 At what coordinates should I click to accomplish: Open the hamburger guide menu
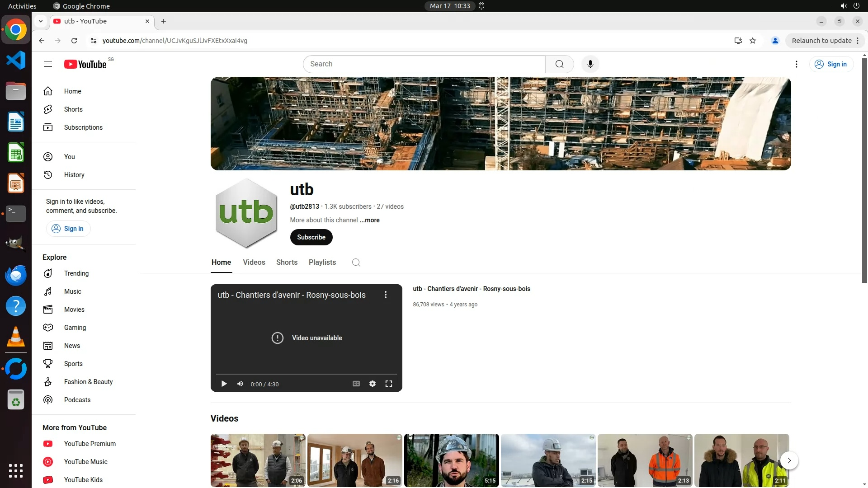click(x=48, y=64)
